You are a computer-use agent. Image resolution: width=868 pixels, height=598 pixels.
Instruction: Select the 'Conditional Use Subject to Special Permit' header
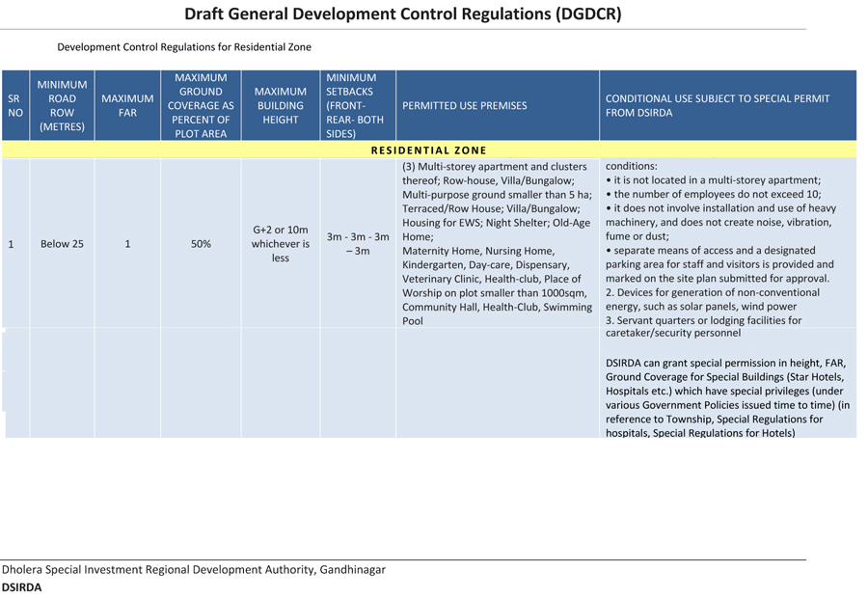717,105
